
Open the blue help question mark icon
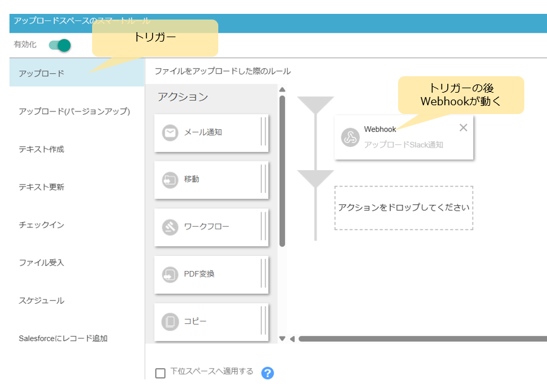(x=268, y=372)
